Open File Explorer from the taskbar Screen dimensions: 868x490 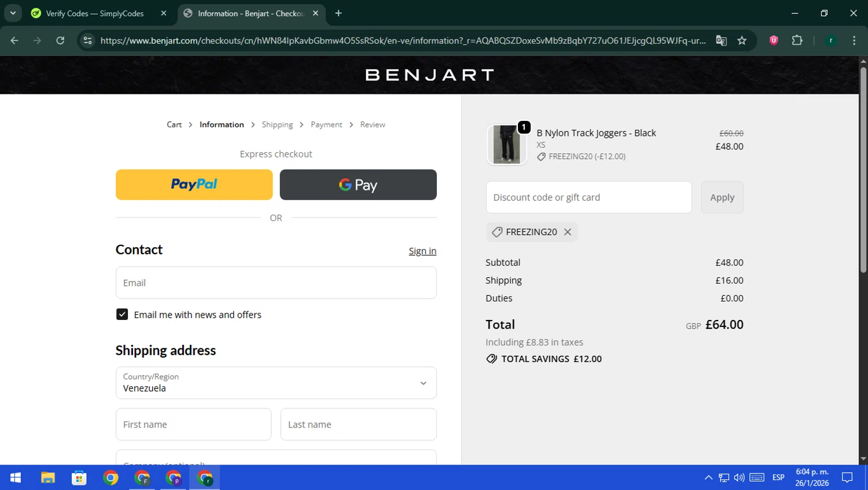[47, 478]
